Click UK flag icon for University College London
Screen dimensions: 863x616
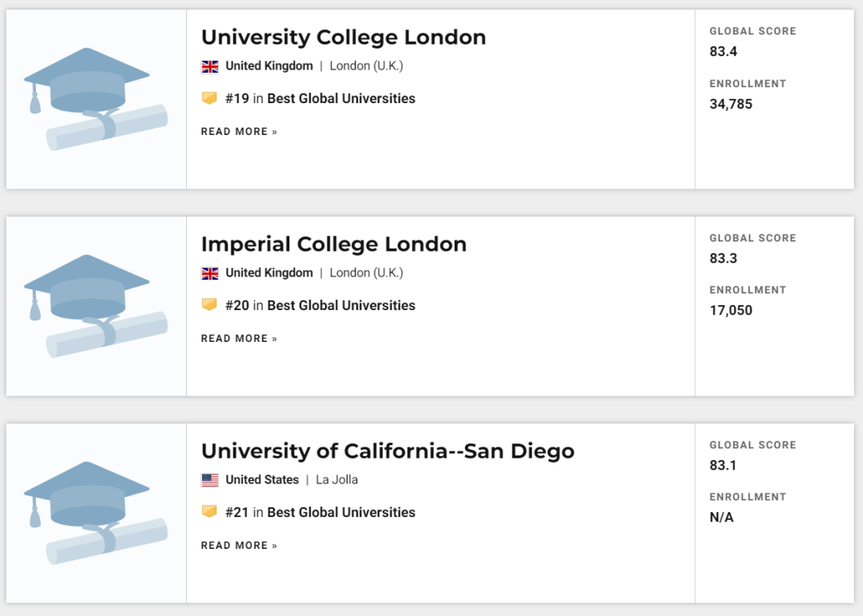(210, 66)
